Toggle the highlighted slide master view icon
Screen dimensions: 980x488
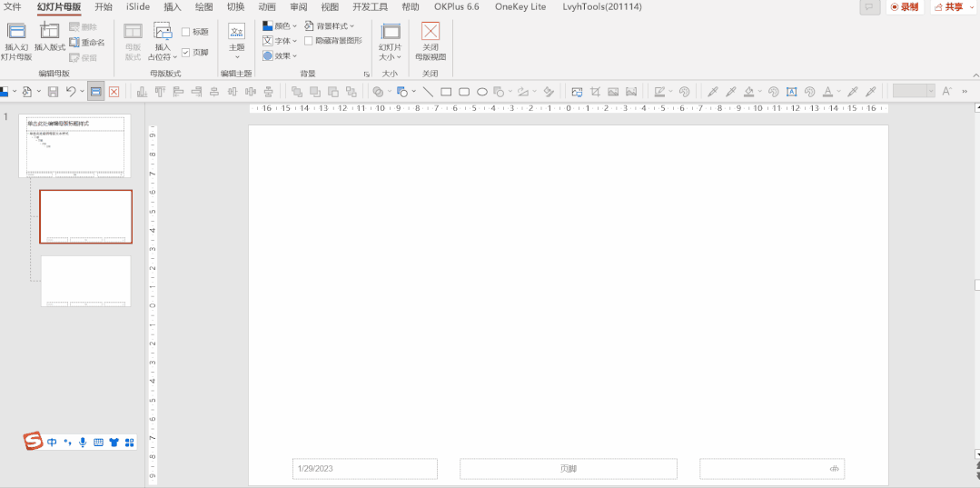[95, 92]
